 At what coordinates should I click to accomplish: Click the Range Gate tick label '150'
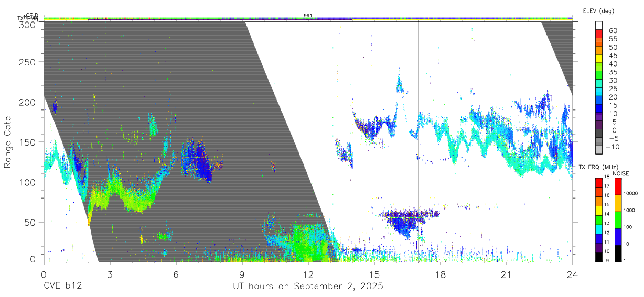point(28,142)
